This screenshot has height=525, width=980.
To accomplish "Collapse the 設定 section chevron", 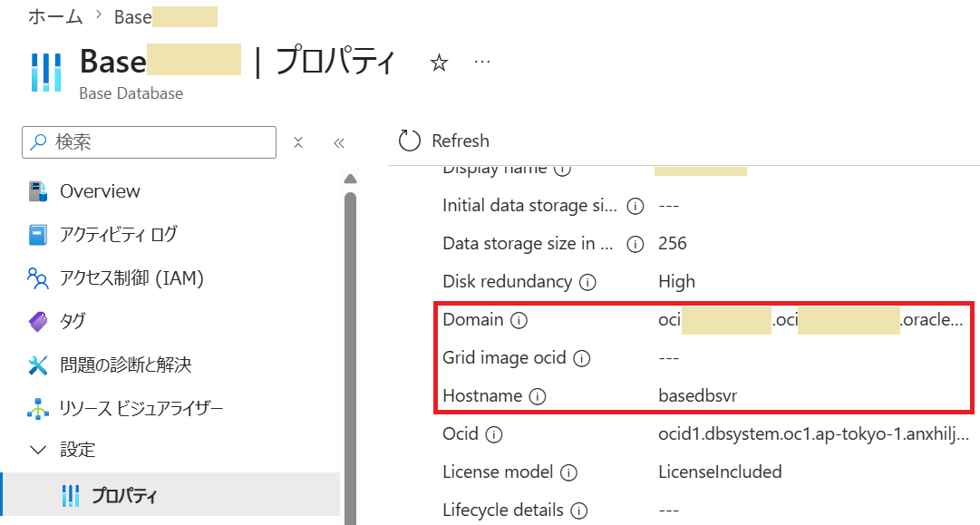I will [x=38, y=450].
